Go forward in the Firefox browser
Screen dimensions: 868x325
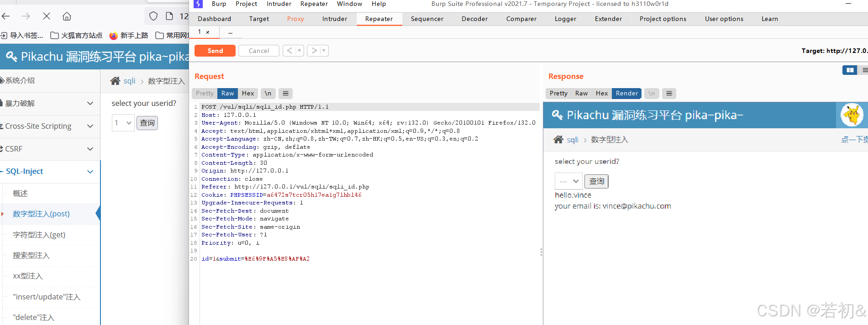(x=26, y=16)
